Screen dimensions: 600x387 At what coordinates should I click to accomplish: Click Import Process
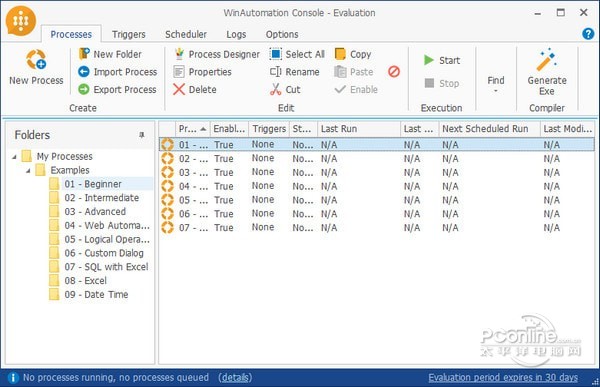coord(117,72)
